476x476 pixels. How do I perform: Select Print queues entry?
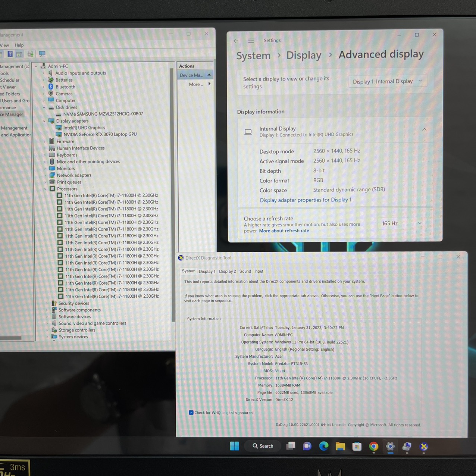69,182
